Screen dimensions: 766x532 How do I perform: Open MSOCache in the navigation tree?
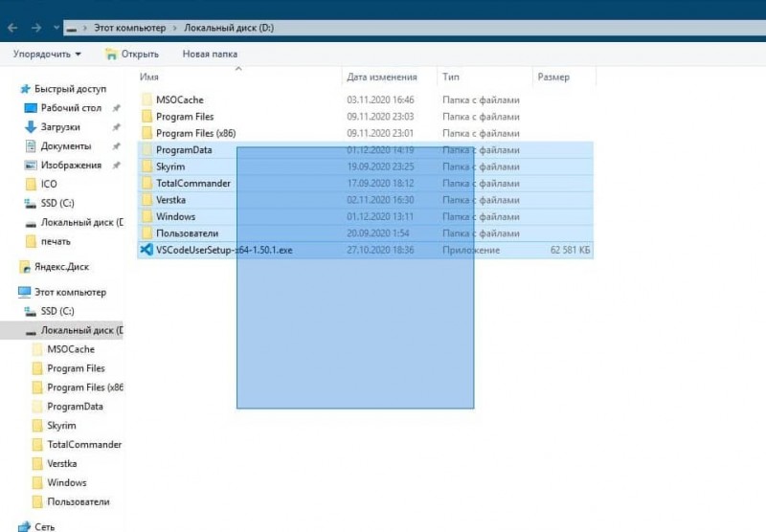(71, 349)
